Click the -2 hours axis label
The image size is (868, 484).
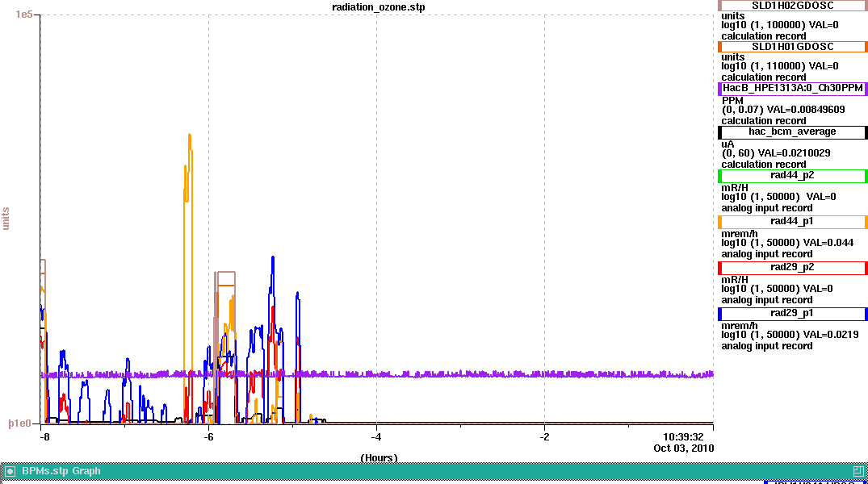coord(545,437)
